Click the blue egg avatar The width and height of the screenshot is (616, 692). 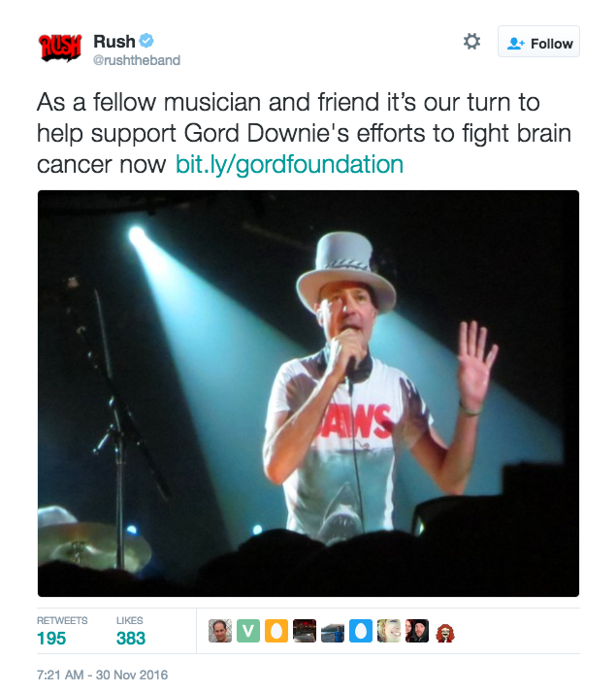(x=361, y=632)
